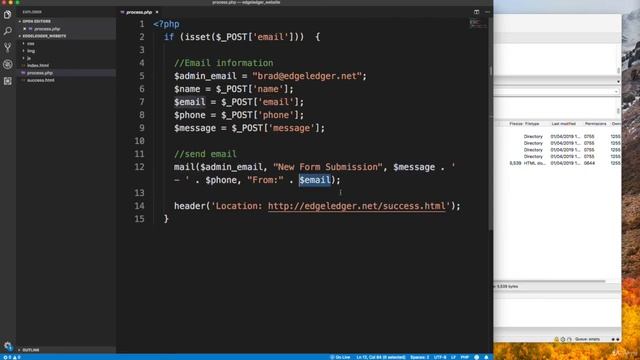640x360 pixels.
Task: Click the horizontal scrollbar in FTP file list
Action: (550, 281)
